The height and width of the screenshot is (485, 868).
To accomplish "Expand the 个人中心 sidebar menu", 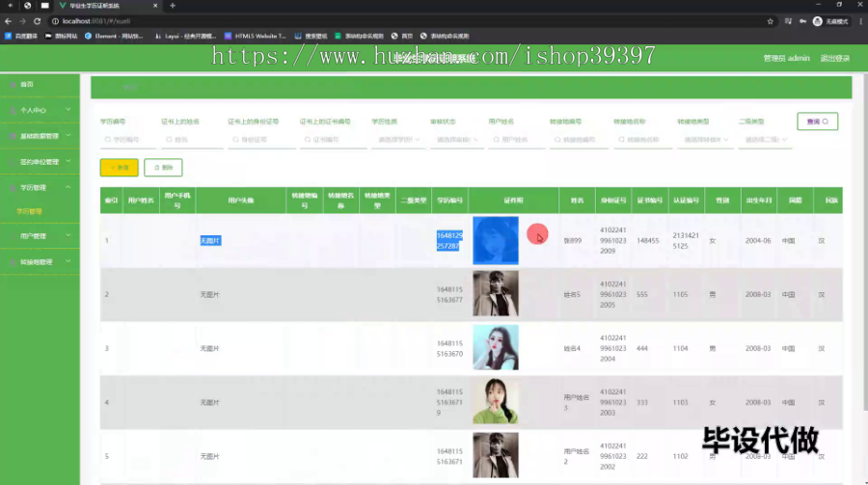I will tap(68, 110).
